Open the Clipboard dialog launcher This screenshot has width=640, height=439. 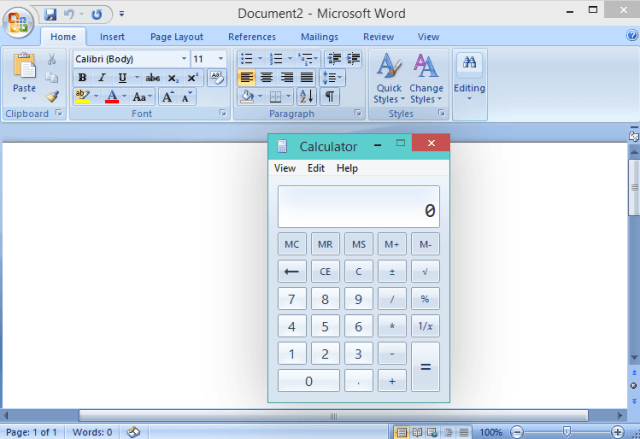point(59,113)
